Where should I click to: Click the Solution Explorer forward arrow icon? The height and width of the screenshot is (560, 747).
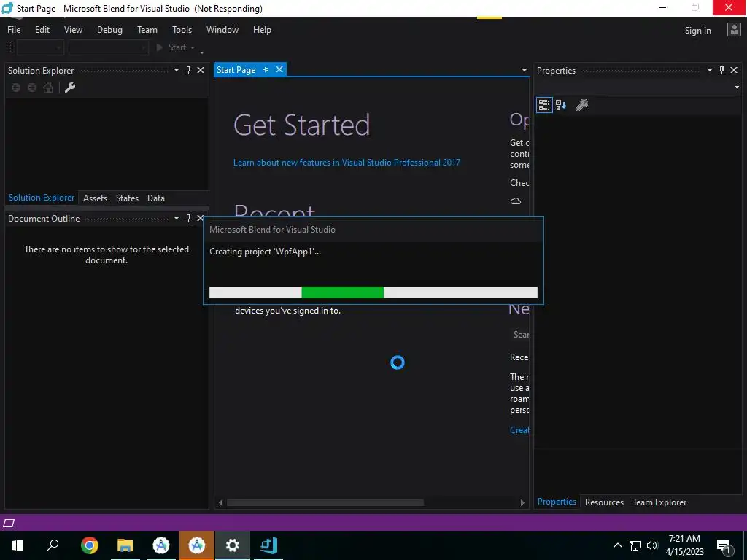click(x=32, y=87)
